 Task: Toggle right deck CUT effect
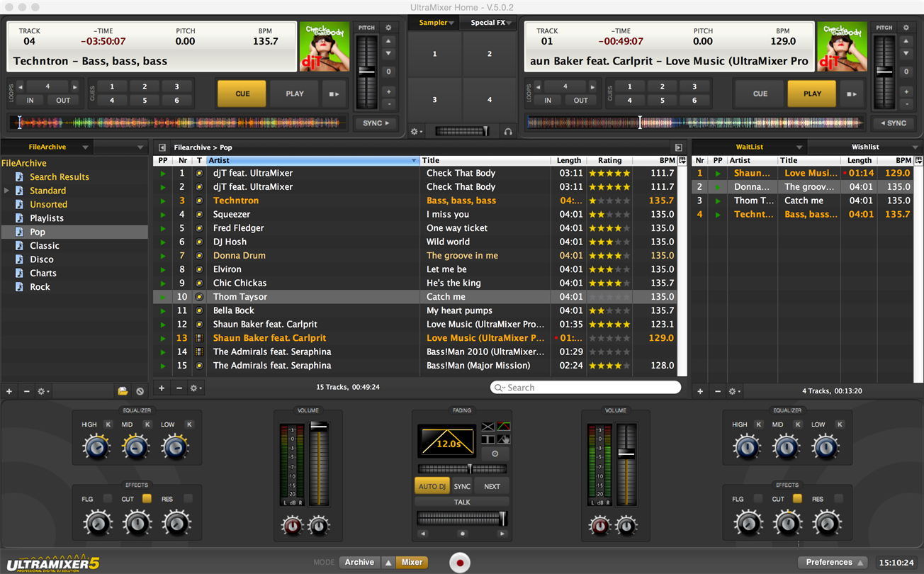coord(797,499)
